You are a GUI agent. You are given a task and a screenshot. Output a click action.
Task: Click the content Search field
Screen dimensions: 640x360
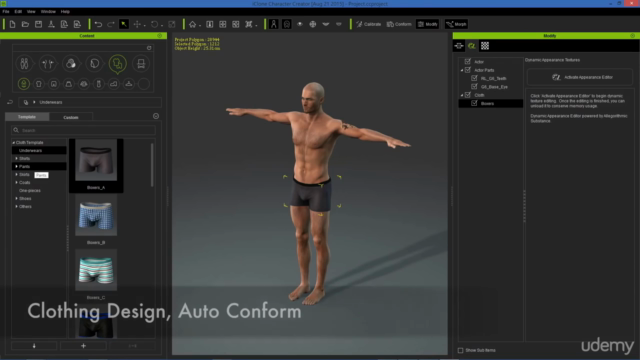point(84,130)
